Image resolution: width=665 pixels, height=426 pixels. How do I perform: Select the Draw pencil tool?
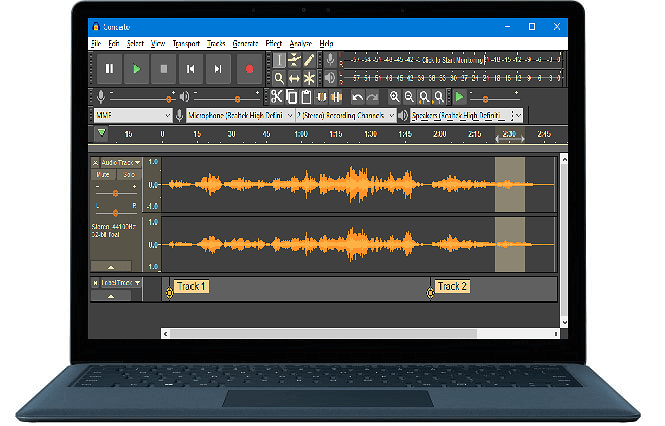310,60
